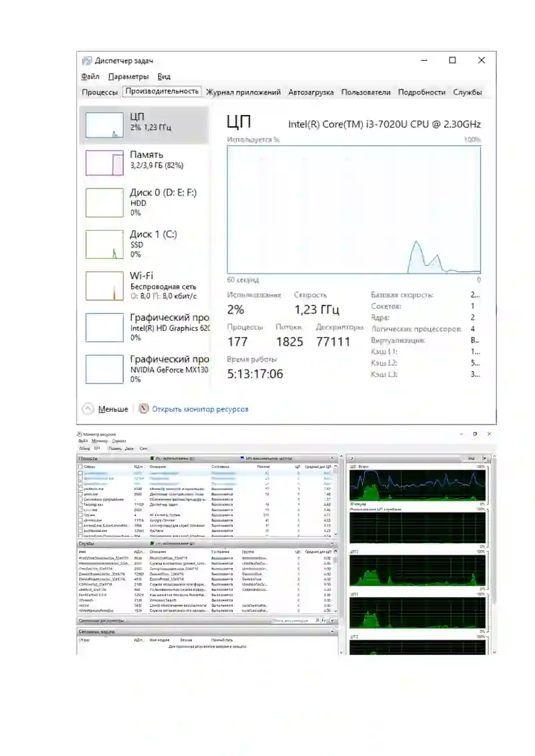Click the Task Manager title bar icon
The image size is (535, 756).
[87, 61]
